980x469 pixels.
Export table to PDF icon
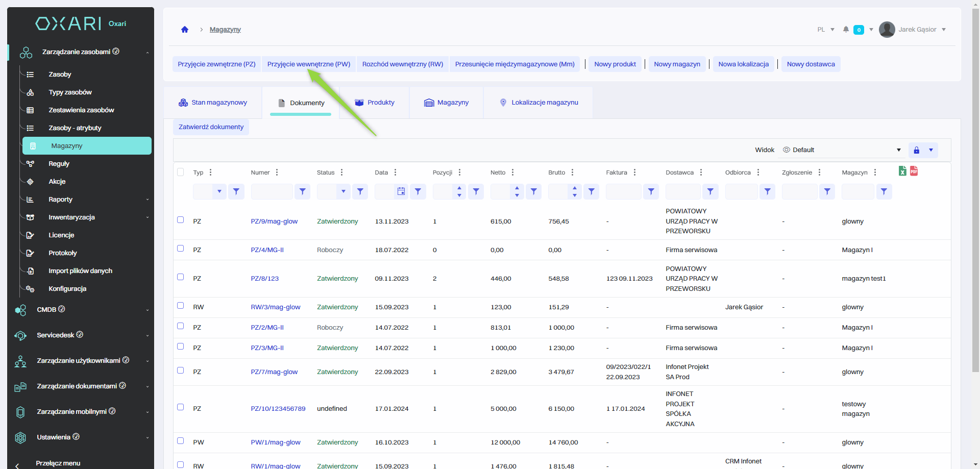(914, 171)
